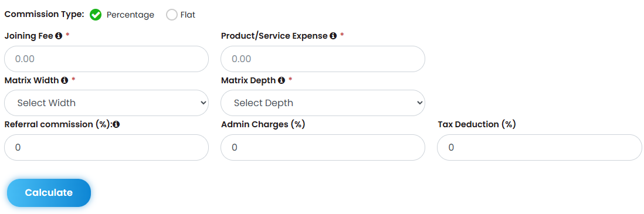Focus the Tax Deduction input field
This screenshot has height=214, width=644.
click(x=539, y=147)
